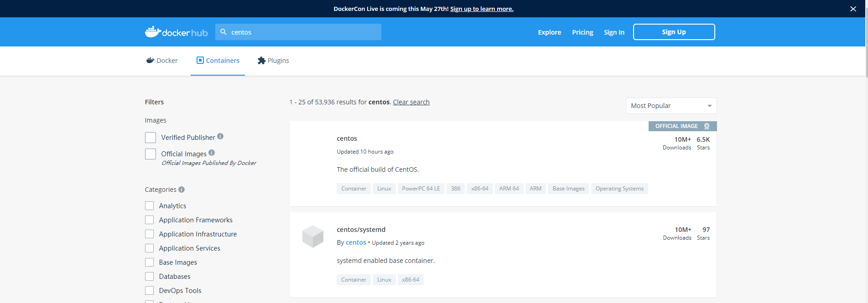Switch to the Plugins tab
868x303 pixels.
[273, 61]
